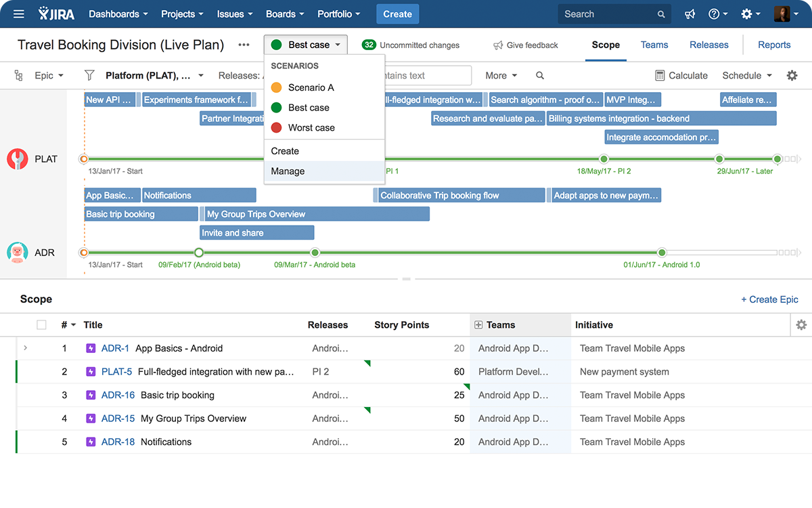Image resolution: width=812 pixels, height=508 pixels.
Task: Open schedule settings gear icon
Action: coord(792,75)
